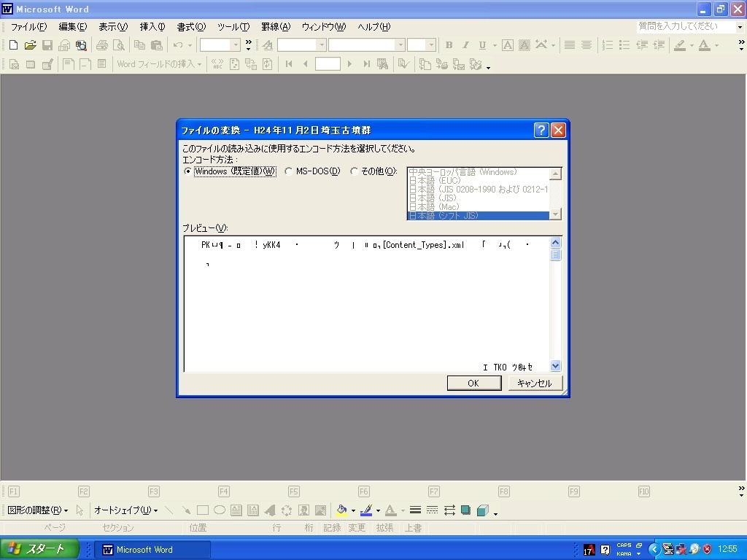The height and width of the screenshot is (560, 747).
Task: Click the Undo arrow icon
Action: [178, 45]
